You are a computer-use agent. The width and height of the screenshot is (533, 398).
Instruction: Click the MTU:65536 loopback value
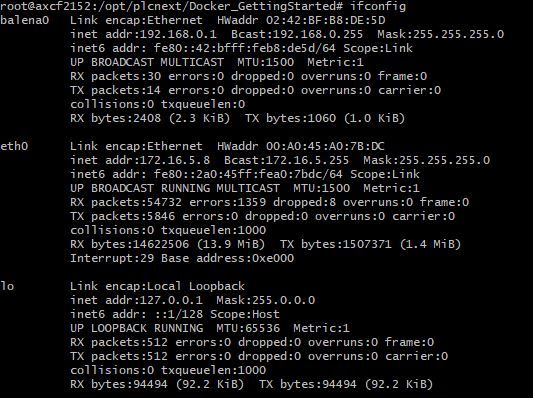tap(248, 328)
